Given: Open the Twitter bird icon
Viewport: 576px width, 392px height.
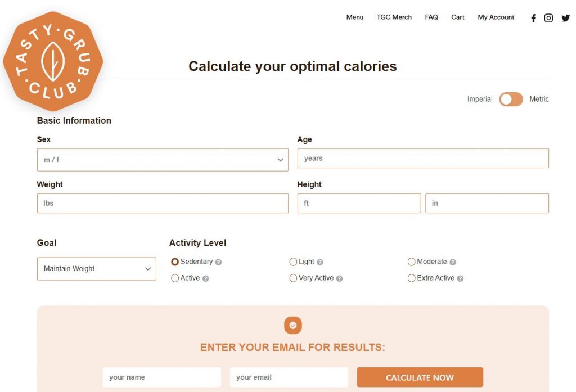Looking at the screenshot, I should pos(566,17).
